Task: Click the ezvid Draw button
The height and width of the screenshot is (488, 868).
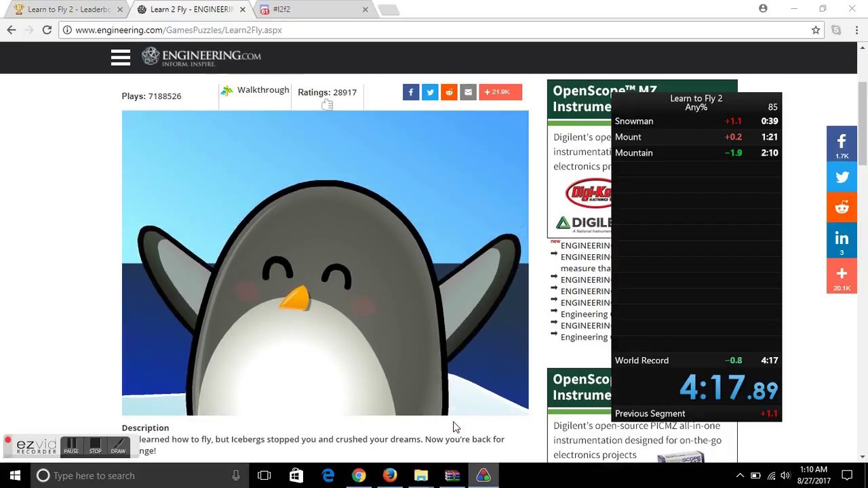Action: tap(118, 446)
